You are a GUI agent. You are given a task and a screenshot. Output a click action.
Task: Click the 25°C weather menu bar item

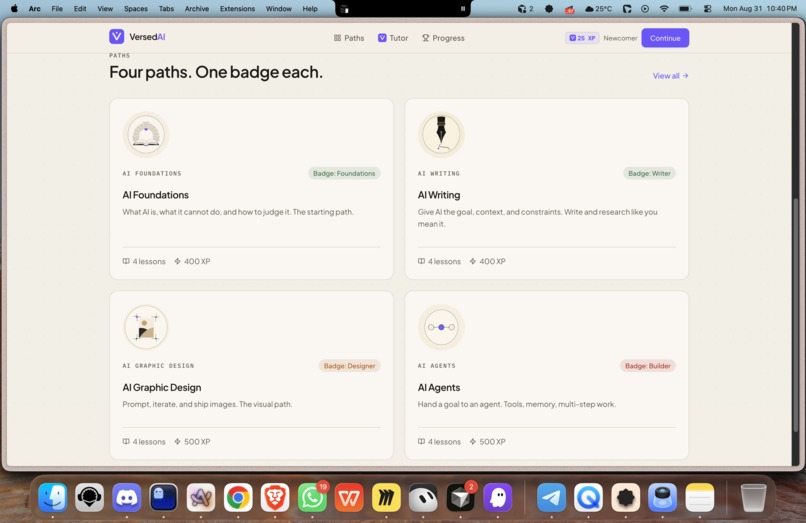click(x=599, y=9)
